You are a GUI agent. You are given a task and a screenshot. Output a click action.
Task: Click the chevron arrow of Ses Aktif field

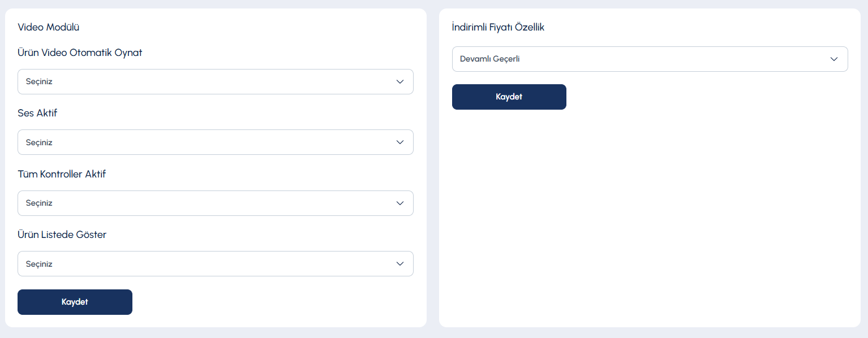click(400, 142)
